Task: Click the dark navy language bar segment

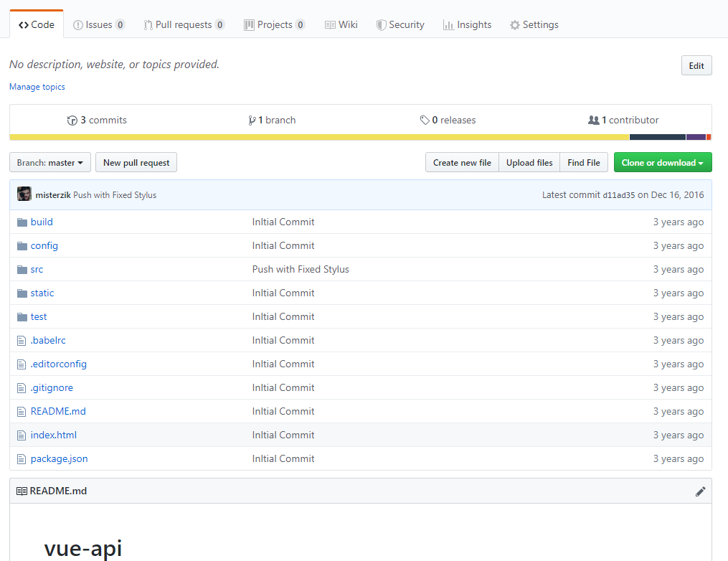Action: pyautogui.click(x=658, y=137)
